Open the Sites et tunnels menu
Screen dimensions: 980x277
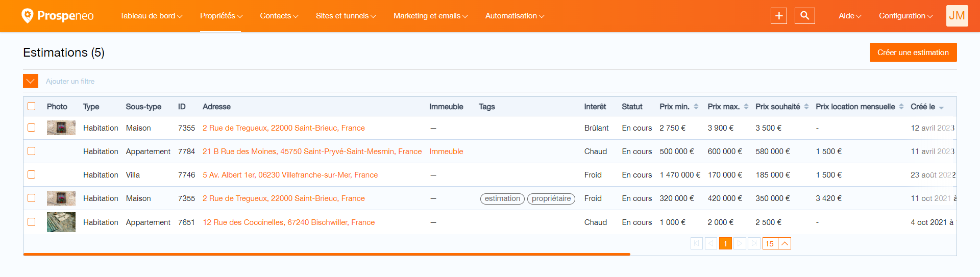[x=346, y=16]
